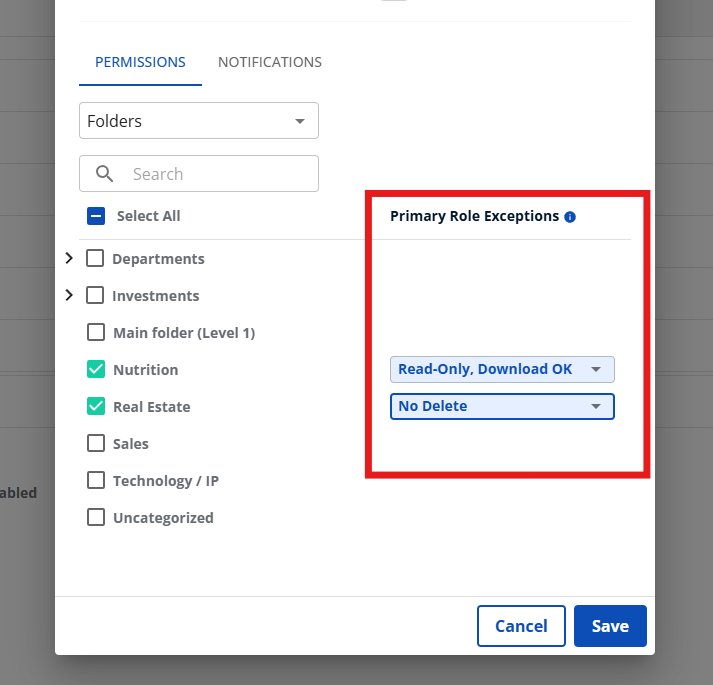The height and width of the screenshot is (685, 713).
Task: Expand the Departments folder tree arrow
Action: 69,259
